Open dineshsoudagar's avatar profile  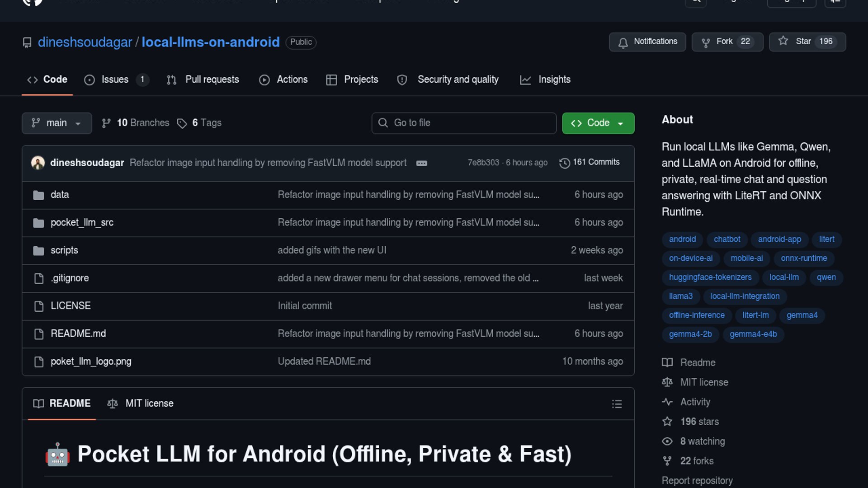point(38,163)
